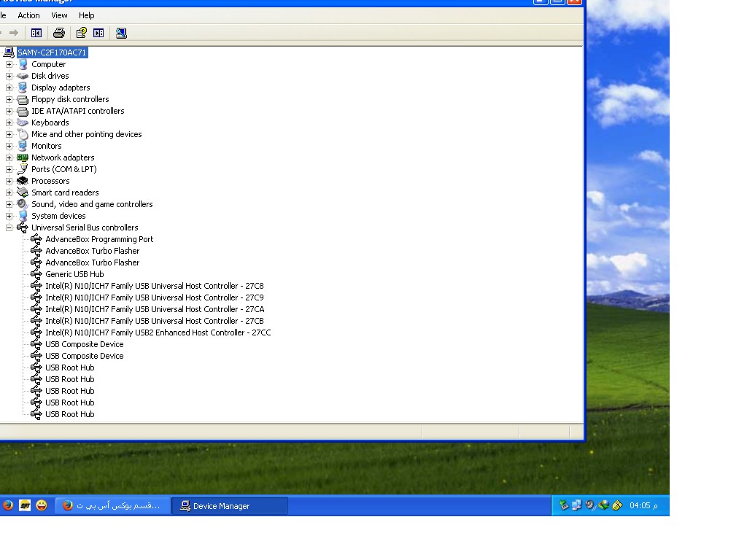Viewport: 747px width, 560px height.
Task: Click the Monitors category icon
Action: [x=23, y=146]
